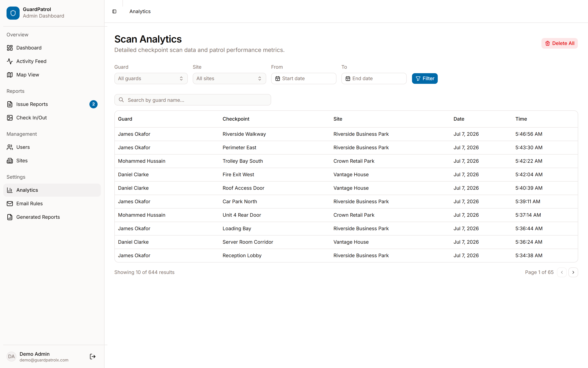This screenshot has height=368, width=588.
Task: Click the End date field
Action: point(374,79)
